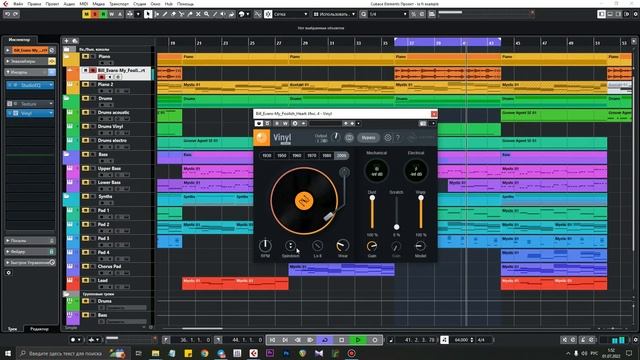Open Vinyl plugin help question mark
This screenshot has height=360, width=640.
(x=398, y=138)
